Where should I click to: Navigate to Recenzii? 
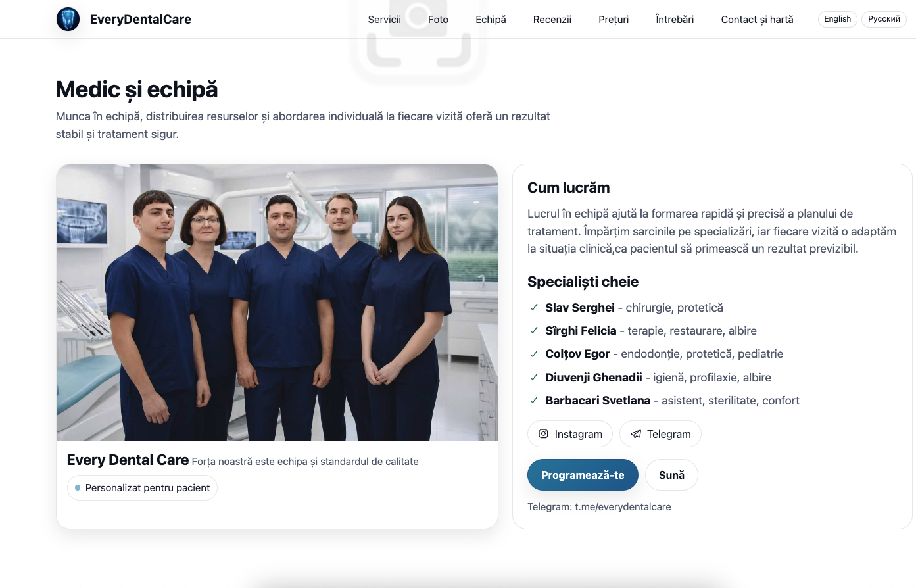(x=552, y=20)
